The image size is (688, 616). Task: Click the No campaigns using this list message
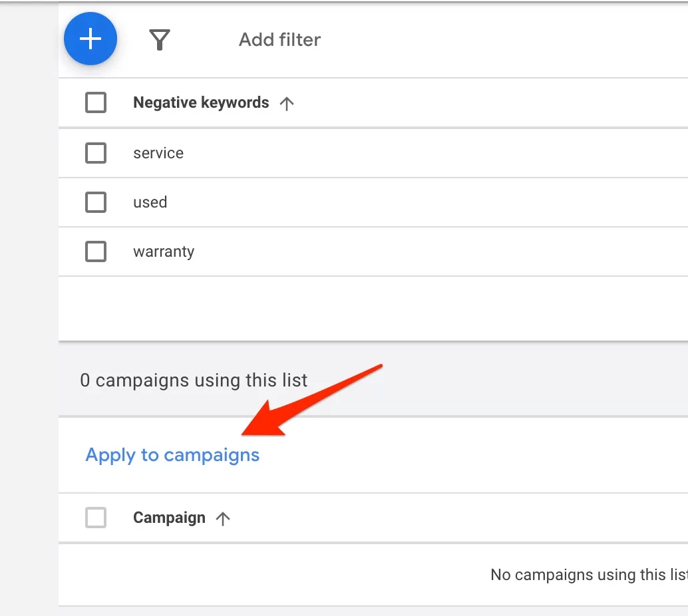(x=589, y=575)
